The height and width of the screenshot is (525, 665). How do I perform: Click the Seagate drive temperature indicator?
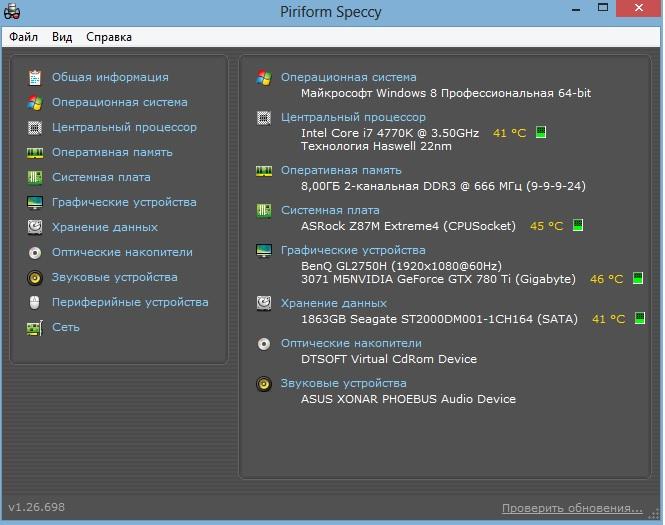(640, 318)
